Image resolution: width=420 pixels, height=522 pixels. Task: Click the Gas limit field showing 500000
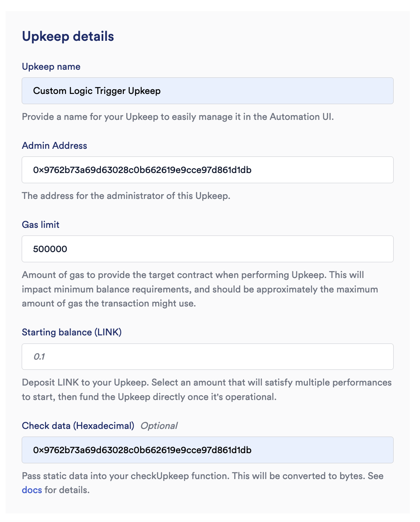tap(207, 249)
